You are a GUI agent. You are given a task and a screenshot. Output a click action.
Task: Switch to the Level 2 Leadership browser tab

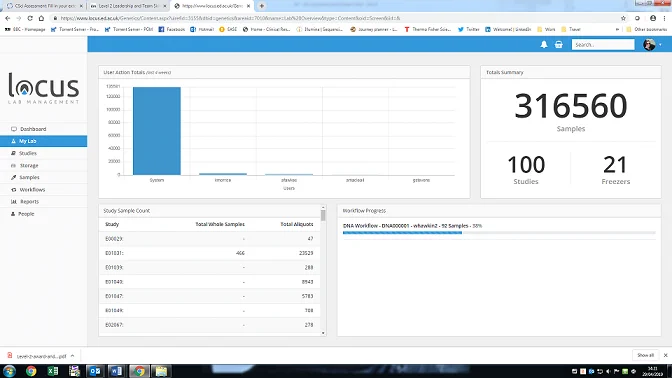click(128, 6)
